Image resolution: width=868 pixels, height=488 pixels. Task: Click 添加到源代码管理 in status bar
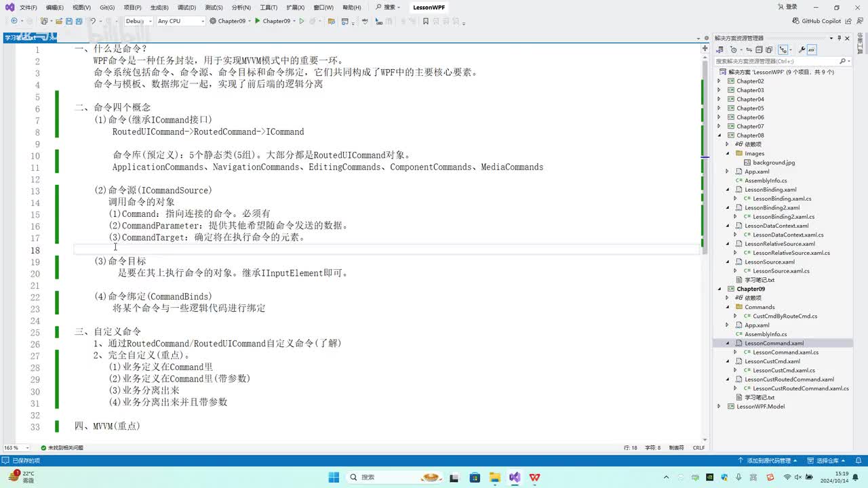click(768, 461)
